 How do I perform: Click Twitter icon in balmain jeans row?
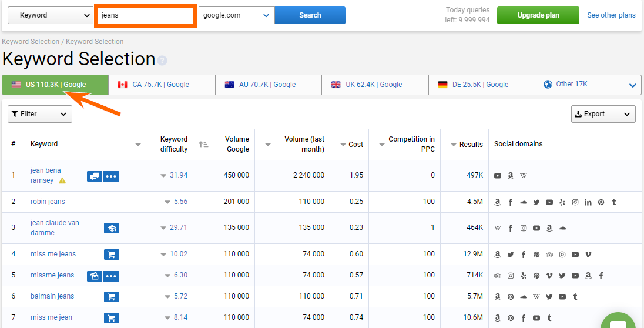pos(549,297)
